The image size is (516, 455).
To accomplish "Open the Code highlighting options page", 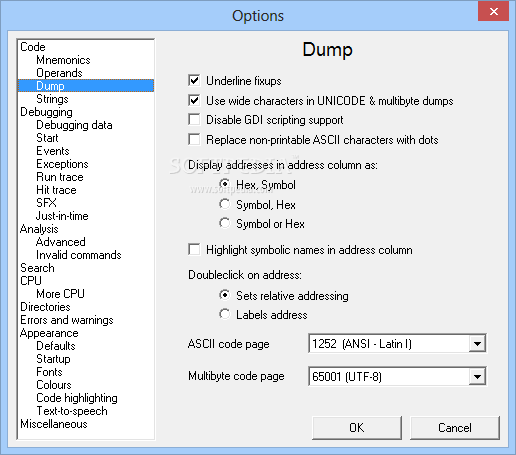I will (77, 398).
